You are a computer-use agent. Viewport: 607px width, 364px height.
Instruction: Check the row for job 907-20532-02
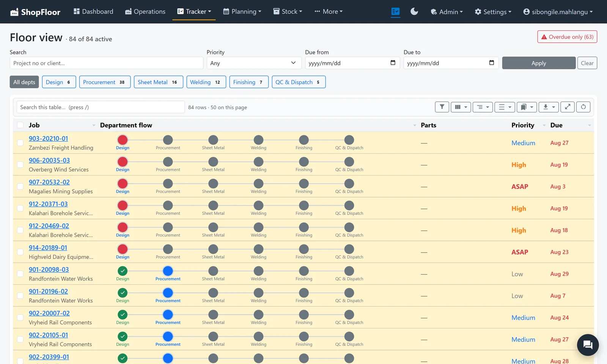tap(20, 187)
